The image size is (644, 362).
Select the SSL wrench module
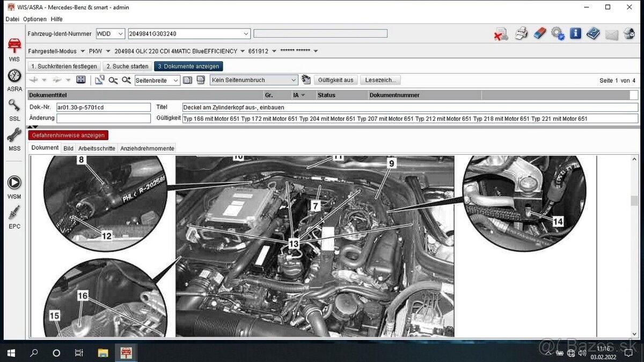14,108
